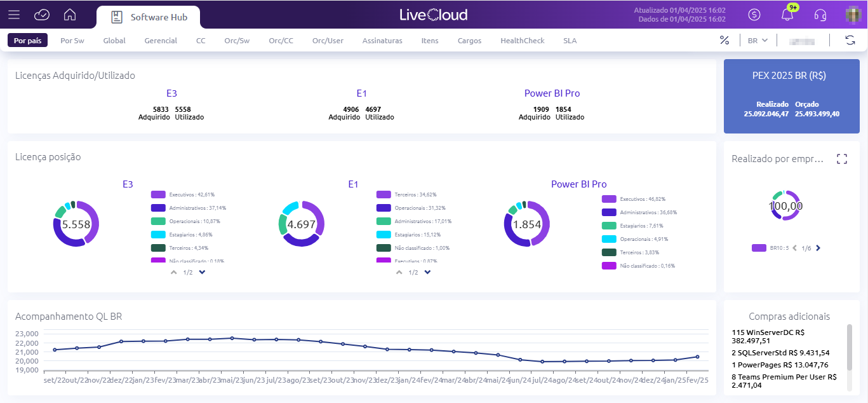868x403 pixels.
Task: Open the Orc/Sw tab
Action: point(237,40)
